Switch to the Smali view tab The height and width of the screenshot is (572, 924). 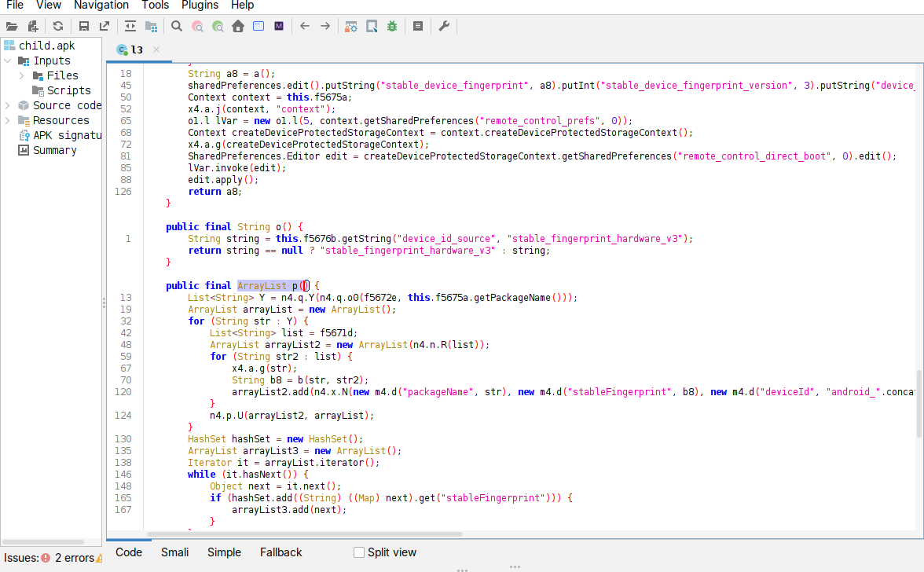pos(175,552)
